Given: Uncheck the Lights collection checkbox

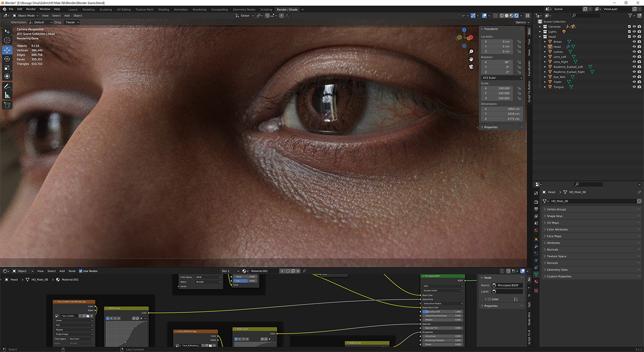Looking at the screenshot, I should point(629,32).
